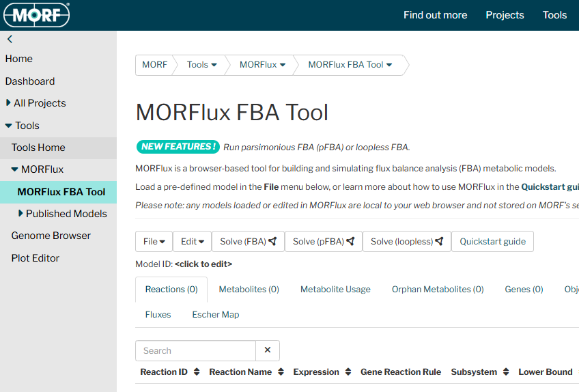The height and width of the screenshot is (392, 579).
Task: Click the reactions Search input field
Action: pyautogui.click(x=195, y=350)
